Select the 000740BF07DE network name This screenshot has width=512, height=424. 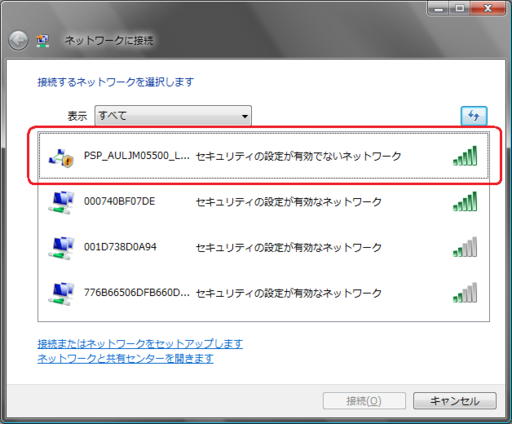119,201
